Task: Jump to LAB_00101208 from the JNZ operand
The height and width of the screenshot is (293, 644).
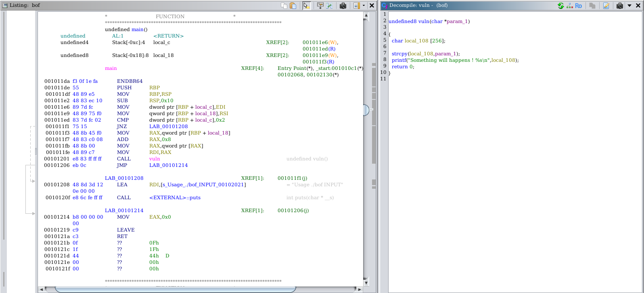Action: click(168, 126)
